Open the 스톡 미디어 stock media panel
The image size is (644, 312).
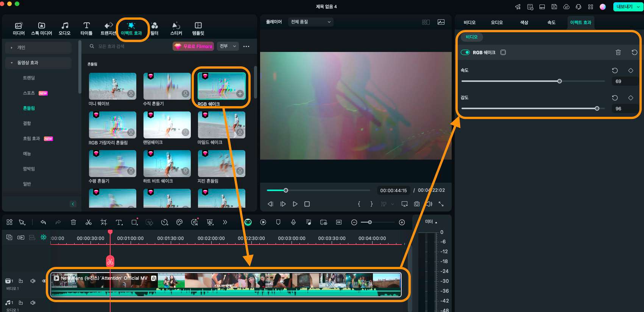(x=42, y=28)
